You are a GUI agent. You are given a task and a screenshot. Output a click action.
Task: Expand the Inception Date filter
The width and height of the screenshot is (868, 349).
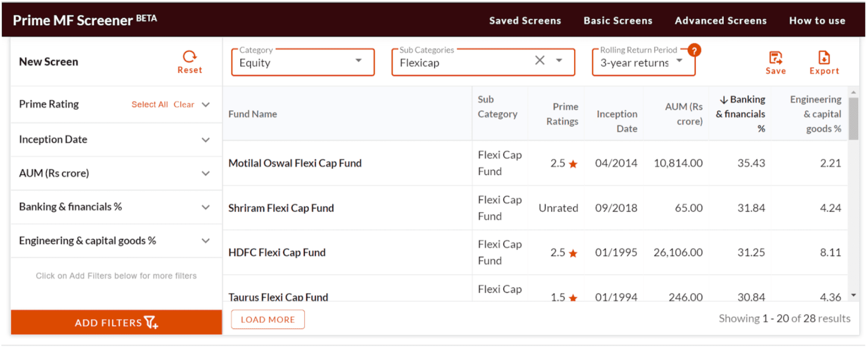click(x=206, y=140)
